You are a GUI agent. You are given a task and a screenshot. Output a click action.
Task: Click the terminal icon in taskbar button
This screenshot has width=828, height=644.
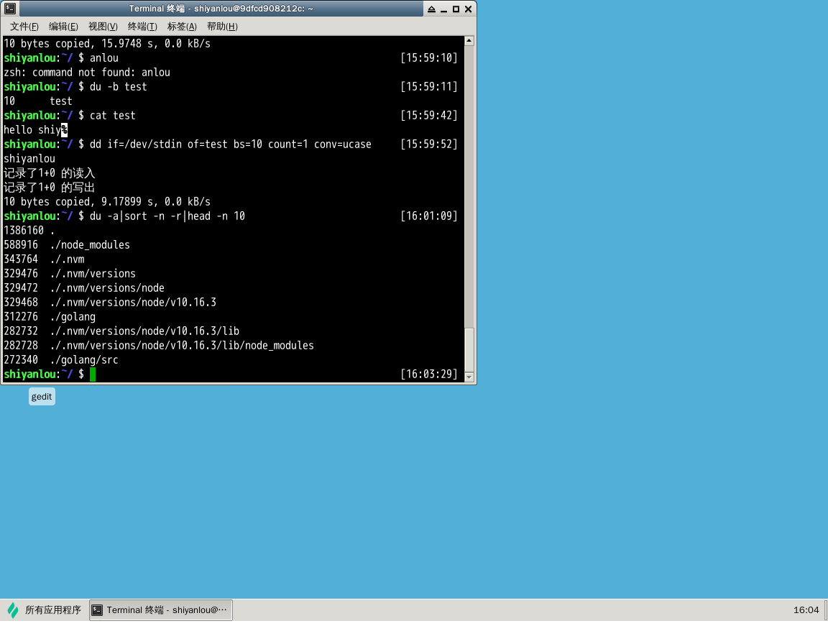point(97,609)
